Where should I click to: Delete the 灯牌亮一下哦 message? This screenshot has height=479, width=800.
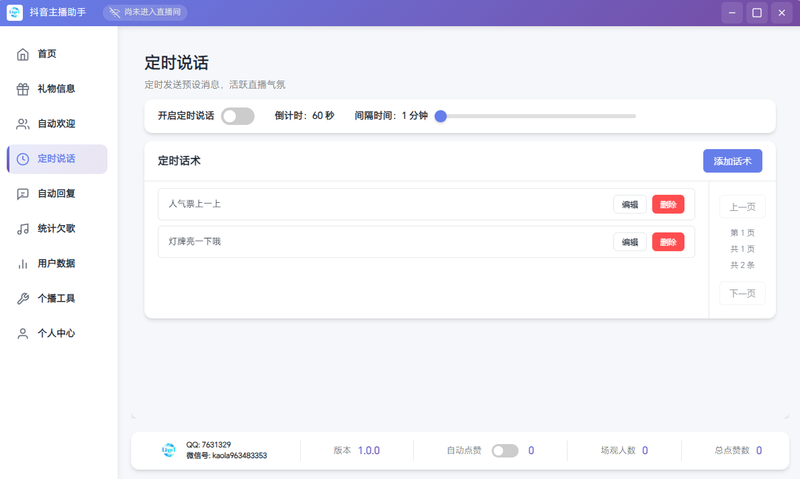(668, 242)
